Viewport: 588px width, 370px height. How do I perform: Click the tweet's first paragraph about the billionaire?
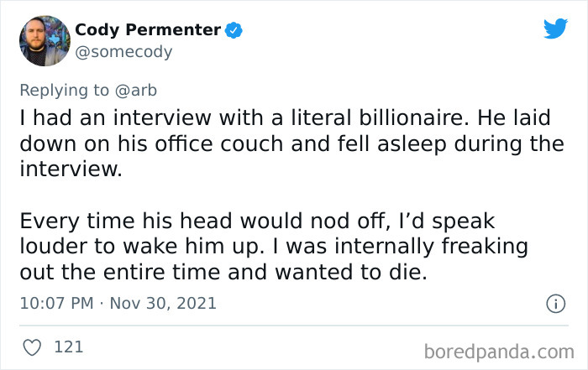click(x=291, y=143)
